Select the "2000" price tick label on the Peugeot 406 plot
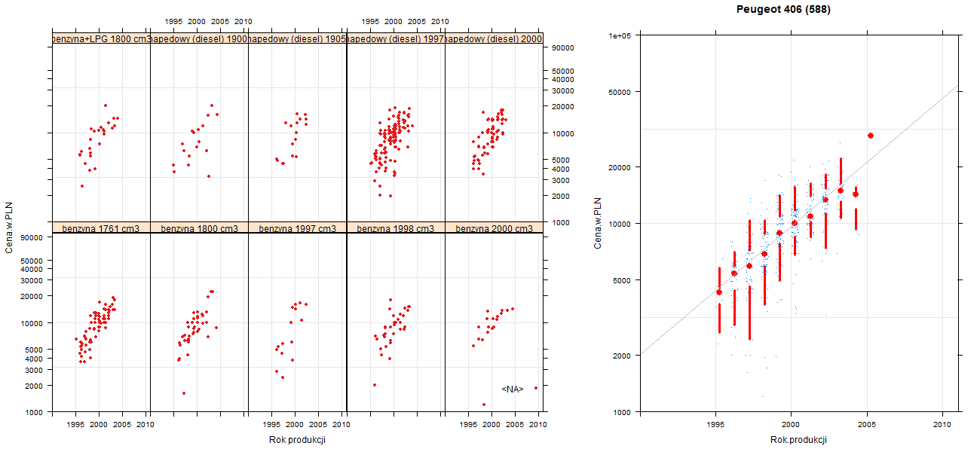Viewport: 980px width, 452px height. click(622, 355)
